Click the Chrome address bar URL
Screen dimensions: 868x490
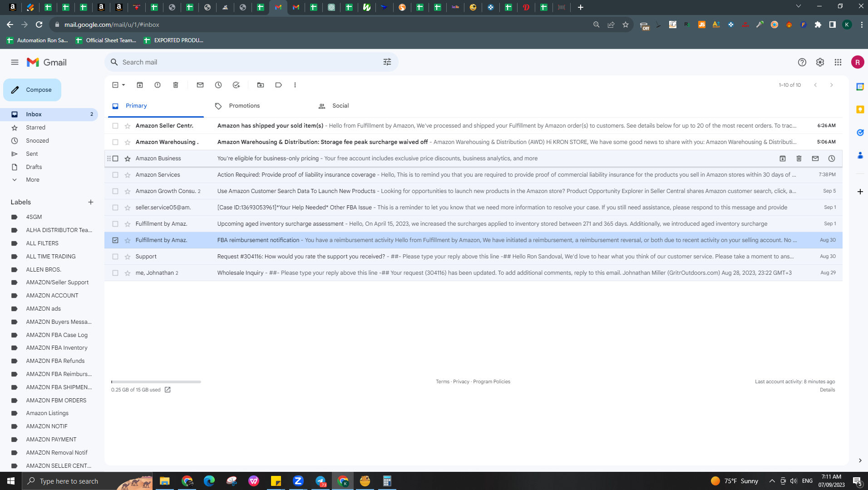[x=112, y=25]
